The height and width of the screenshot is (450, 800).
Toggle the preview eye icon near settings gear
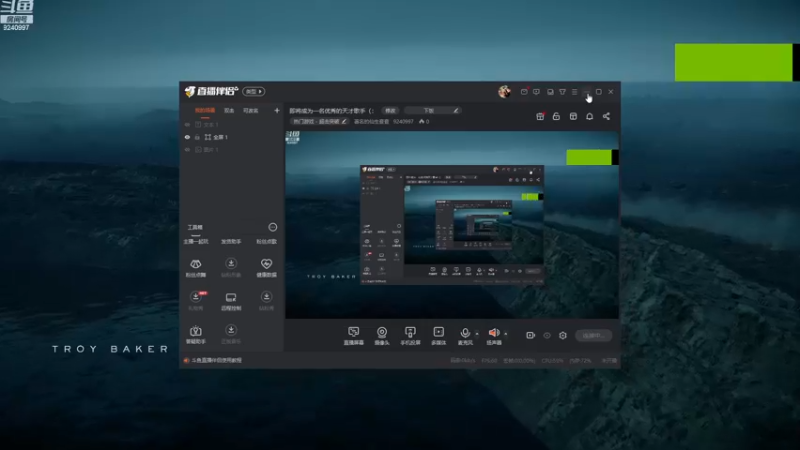pos(547,335)
